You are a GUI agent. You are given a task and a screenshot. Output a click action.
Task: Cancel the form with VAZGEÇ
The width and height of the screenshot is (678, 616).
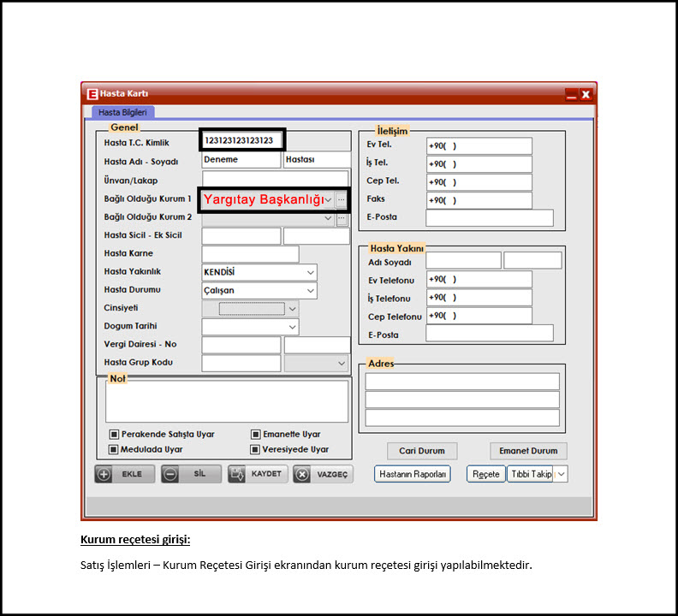[x=323, y=474]
